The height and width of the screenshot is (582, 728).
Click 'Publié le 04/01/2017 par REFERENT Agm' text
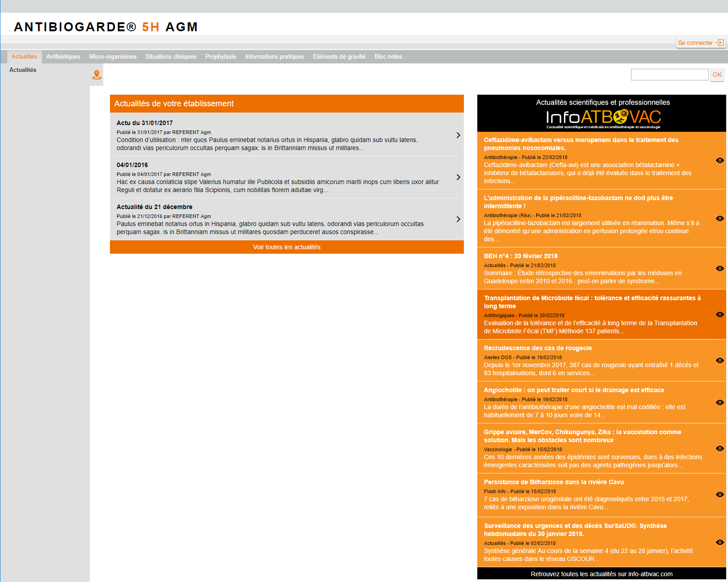point(164,174)
